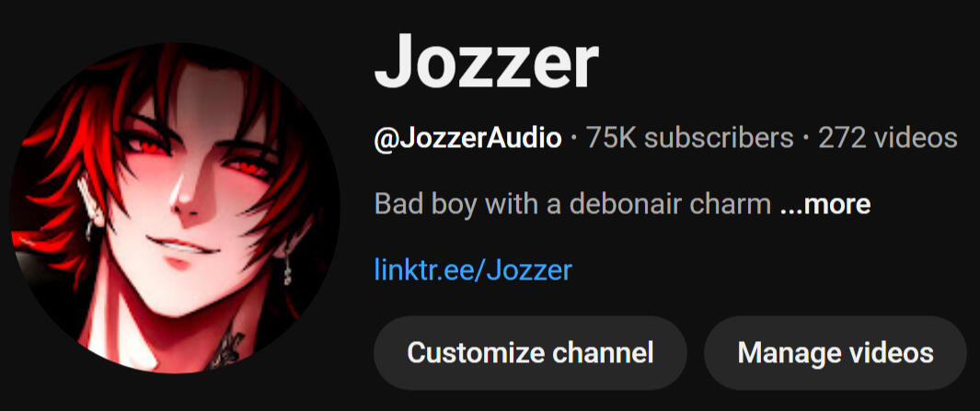Click the 75K subscribers count
Screen dimensions: 980x411
[689, 138]
